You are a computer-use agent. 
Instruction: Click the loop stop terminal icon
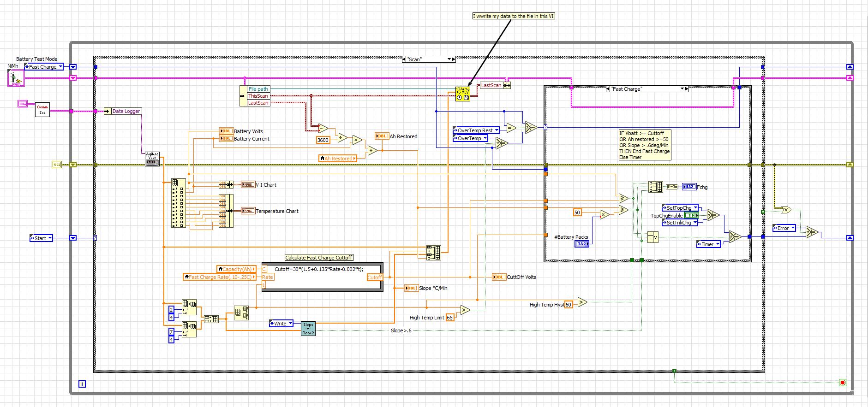tap(843, 383)
